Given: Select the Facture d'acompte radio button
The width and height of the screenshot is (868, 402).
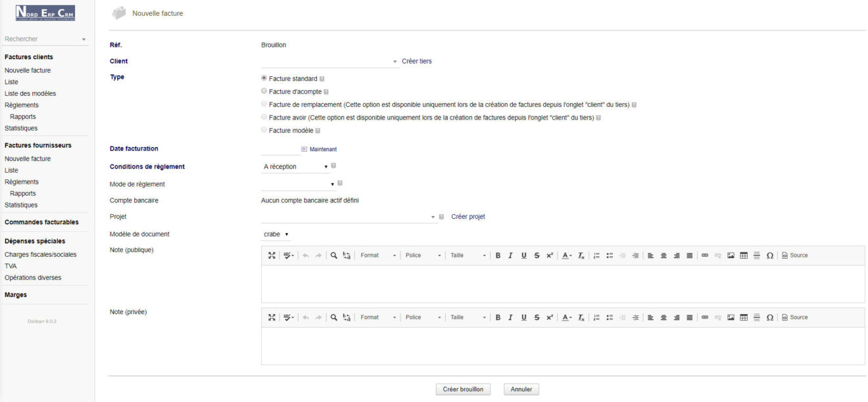Looking at the screenshot, I should point(264,91).
